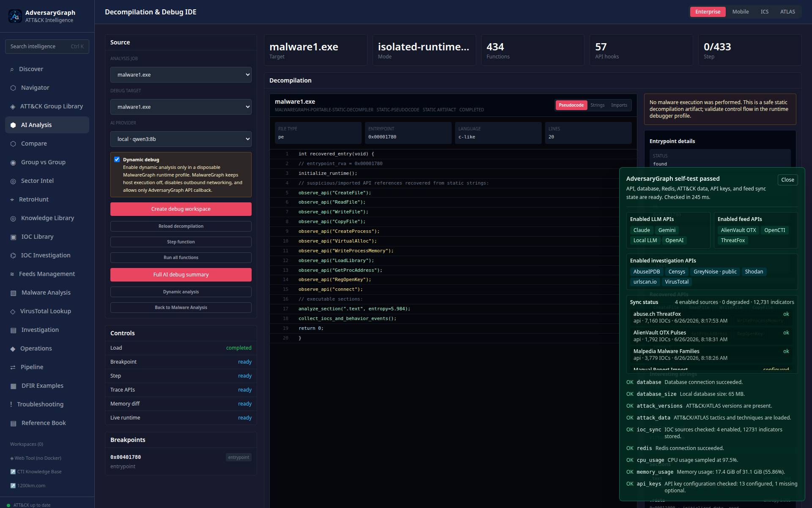Click the Operations diamond icon
The width and height of the screenshot is (812, 508).
tap(13, 348)
